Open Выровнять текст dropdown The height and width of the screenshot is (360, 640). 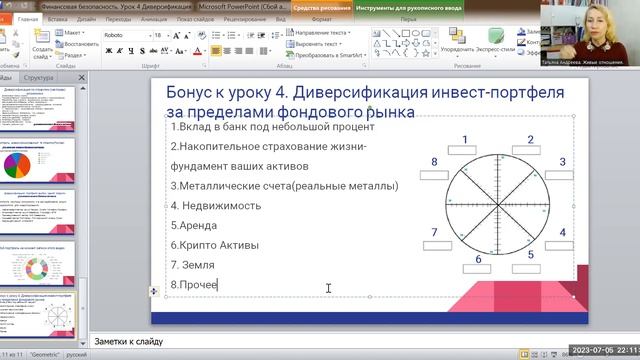pos(314,44)
